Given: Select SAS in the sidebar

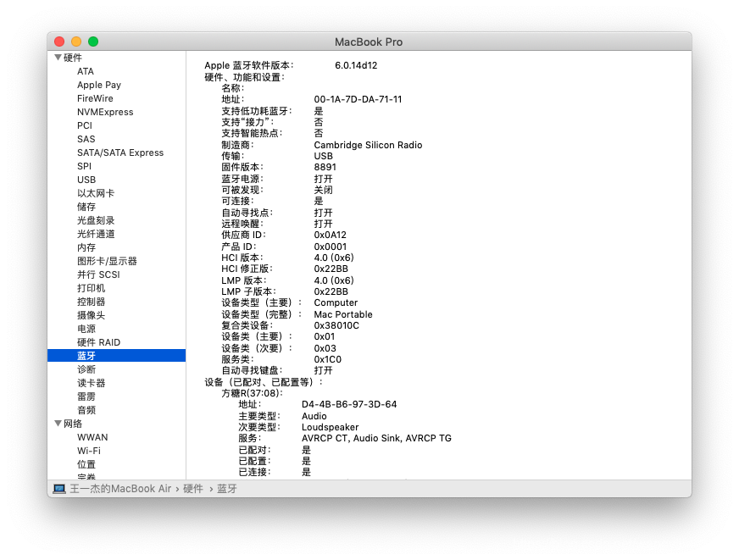Looking at the screenshot, I should pos(86,139).
